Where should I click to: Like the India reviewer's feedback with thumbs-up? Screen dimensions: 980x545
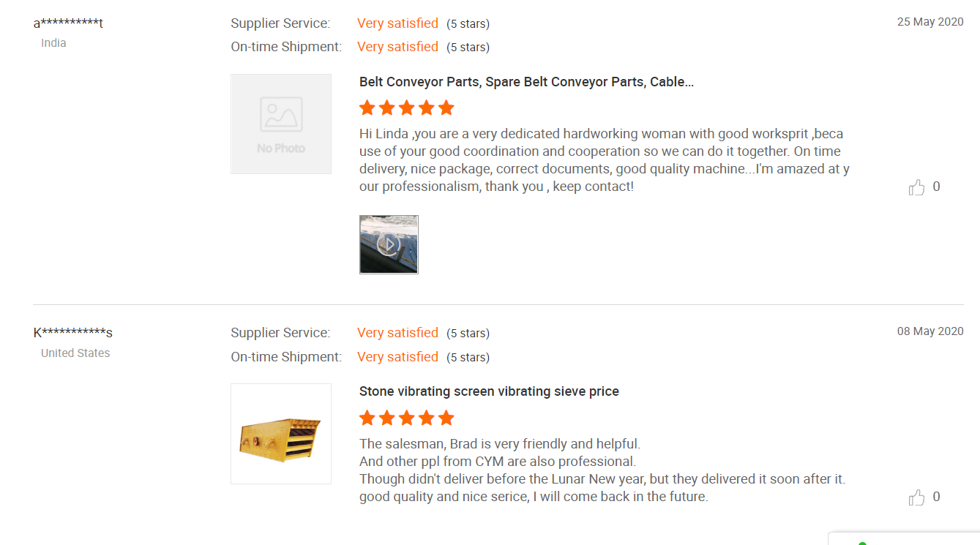[916, 187]
